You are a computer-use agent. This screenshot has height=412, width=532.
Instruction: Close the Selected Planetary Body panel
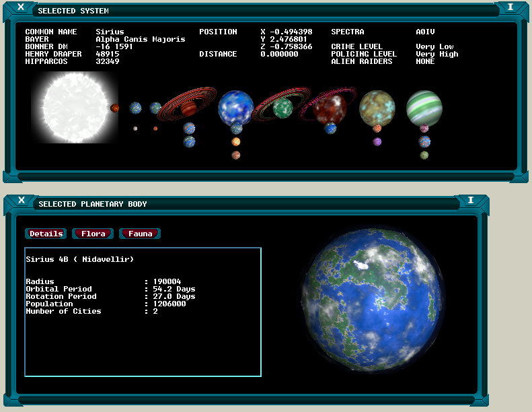22,201
